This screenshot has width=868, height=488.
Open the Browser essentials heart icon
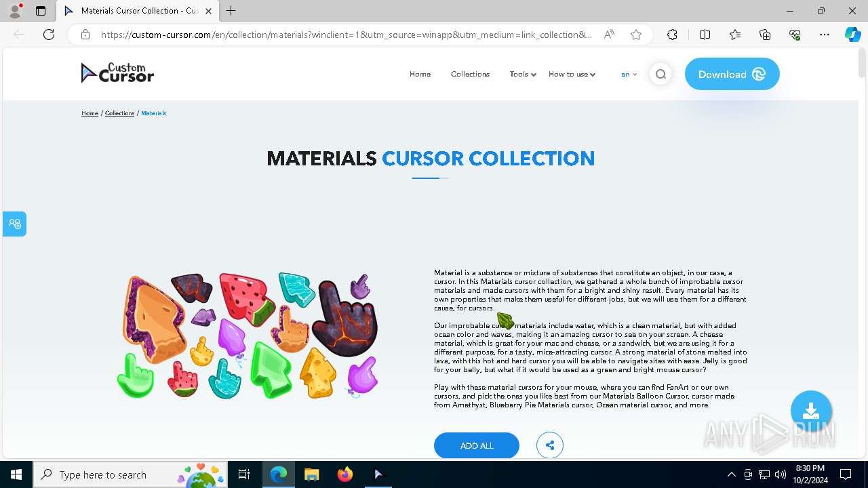point(795,35)
